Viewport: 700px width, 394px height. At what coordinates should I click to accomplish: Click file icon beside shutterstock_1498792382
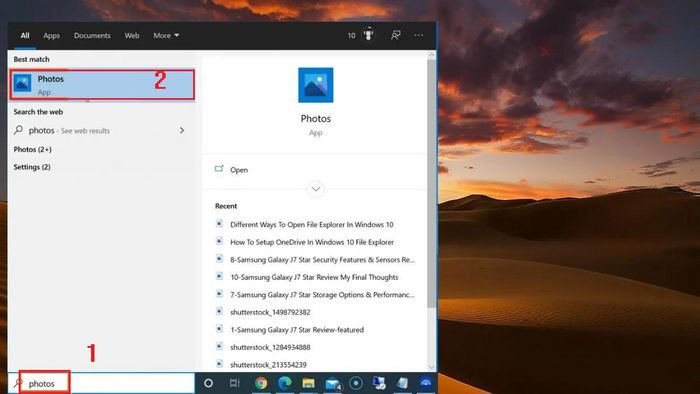point(219,311)
